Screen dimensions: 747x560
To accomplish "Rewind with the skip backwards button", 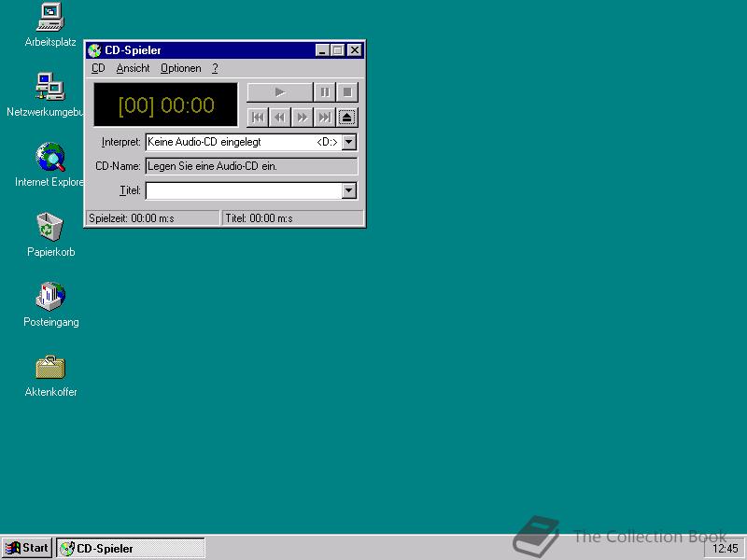I will pyautogui.click(x=280, y=118).
